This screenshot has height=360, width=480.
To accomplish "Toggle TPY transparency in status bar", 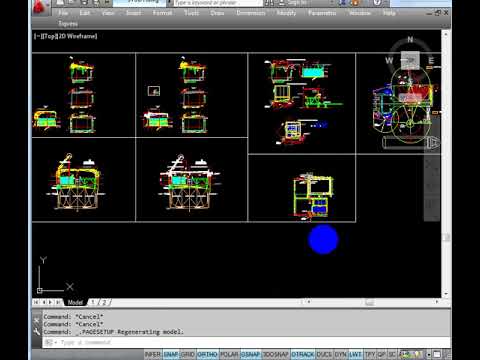I will (370, 354).
